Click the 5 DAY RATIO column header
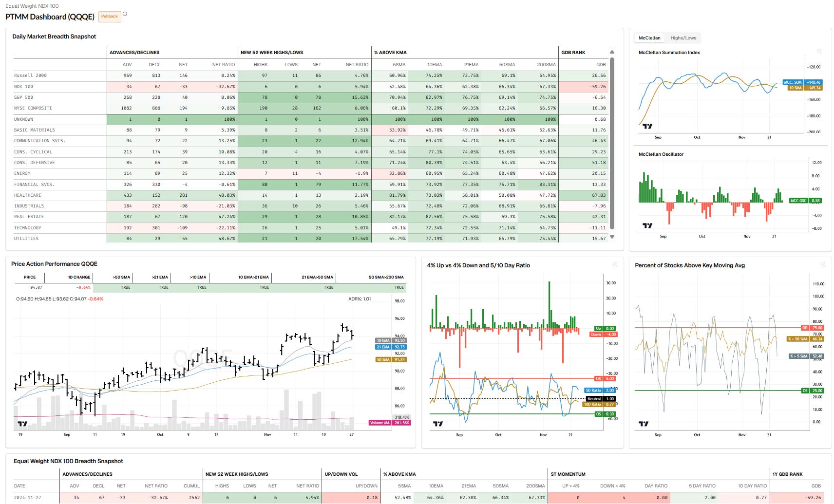Screen dimensions: 834x504 [702, 486]
